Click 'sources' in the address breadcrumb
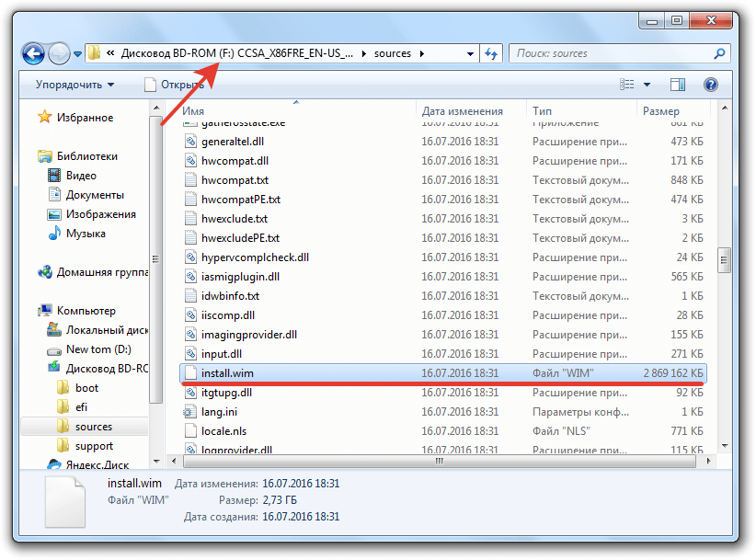 tap(393, 53)
